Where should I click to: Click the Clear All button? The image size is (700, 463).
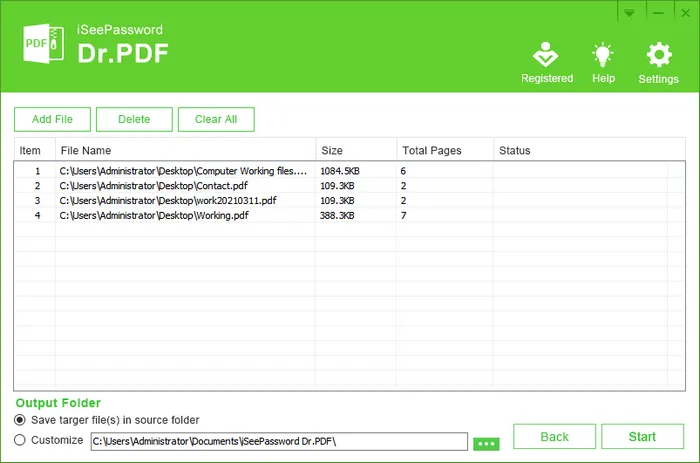point(216,119)
